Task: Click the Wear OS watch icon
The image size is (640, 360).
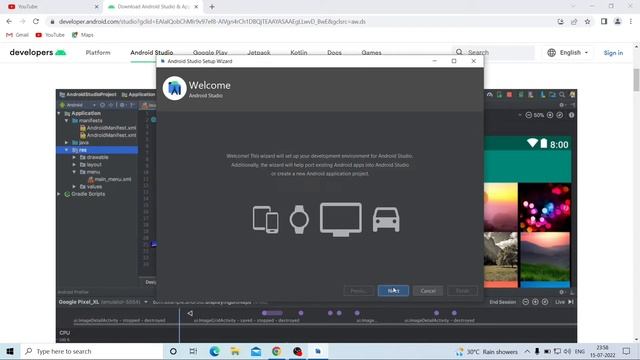Action: [299, 219]
